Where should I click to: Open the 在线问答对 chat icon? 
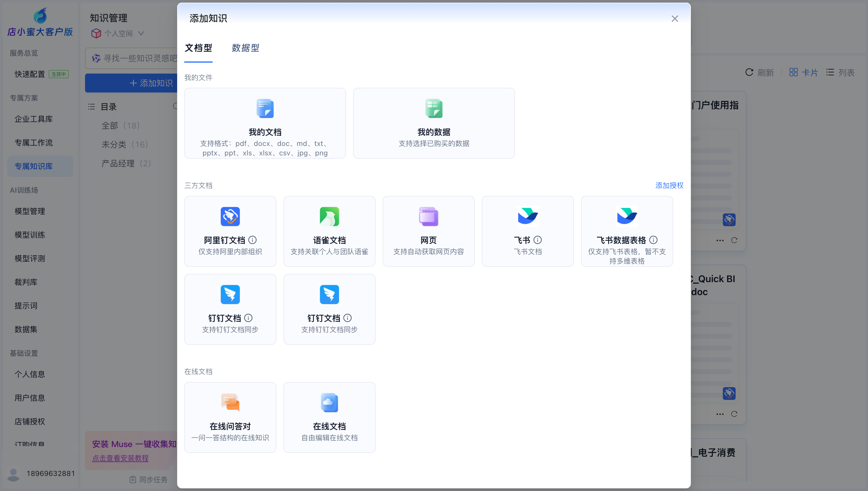point(230,402)
